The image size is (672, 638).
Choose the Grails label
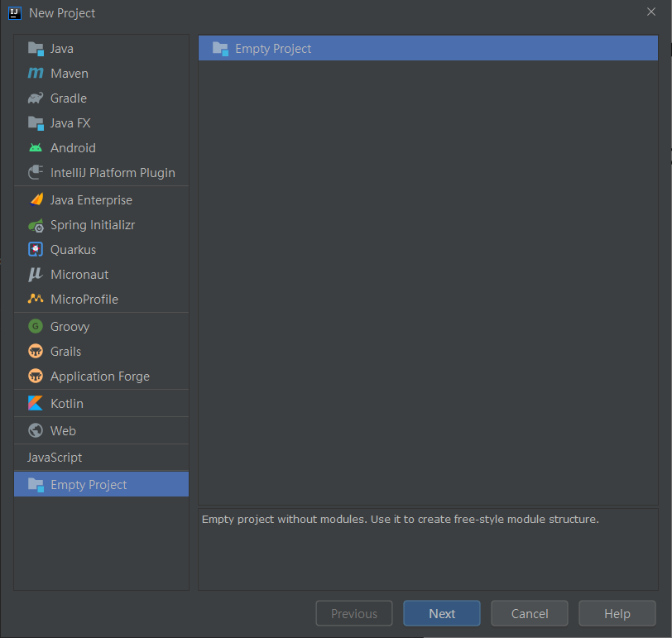point(65,352)
